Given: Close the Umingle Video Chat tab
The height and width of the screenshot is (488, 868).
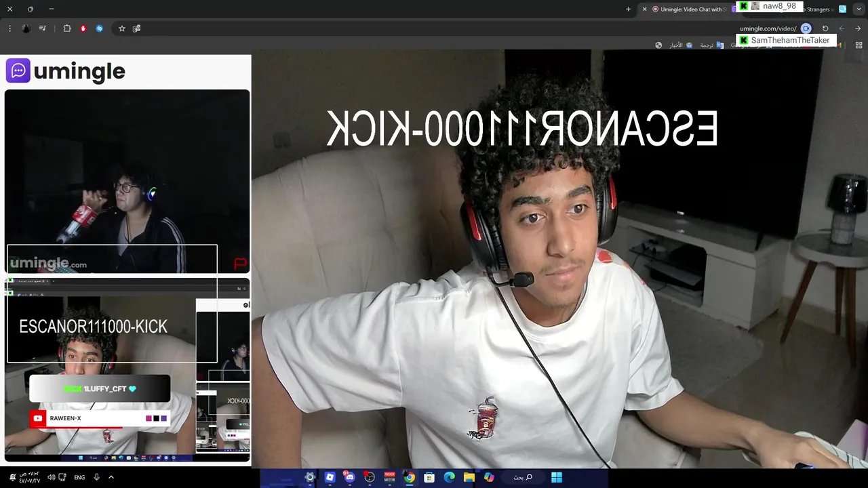Looking at the screenshot, I should (644, 9).
